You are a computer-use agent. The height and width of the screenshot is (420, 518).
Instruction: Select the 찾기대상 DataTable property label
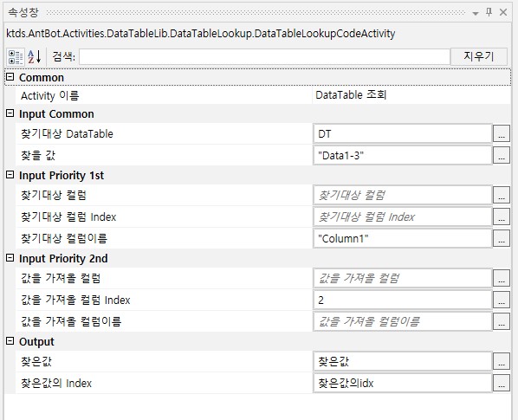click(67, 133)
